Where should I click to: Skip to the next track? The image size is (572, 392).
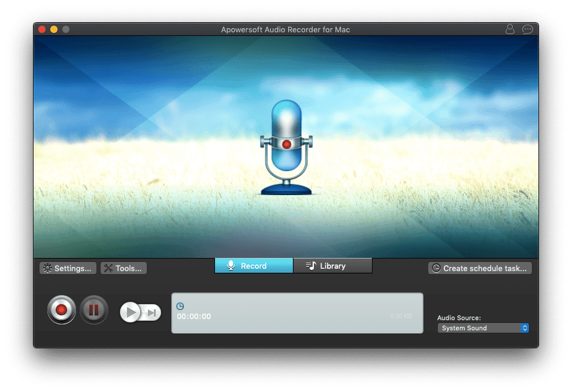tap(152, 312)
